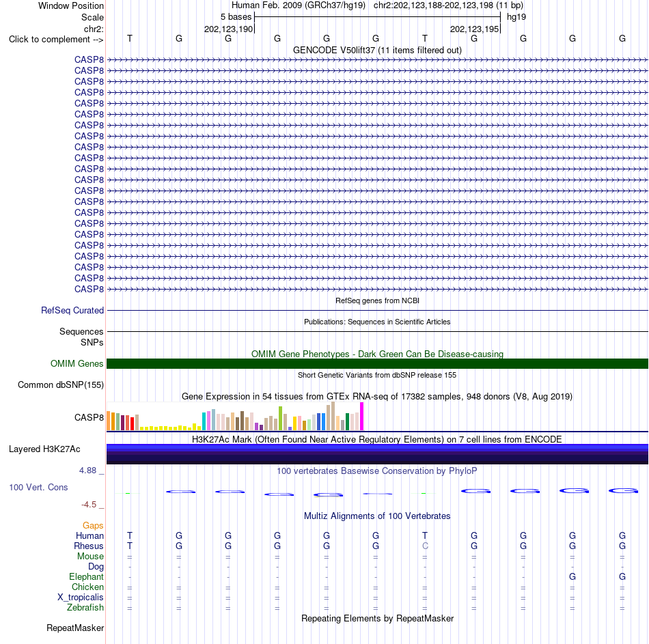Click CASP8 label beside GTEx expression bars
Viewport: 649px width, 644px height.
(89, 417)
